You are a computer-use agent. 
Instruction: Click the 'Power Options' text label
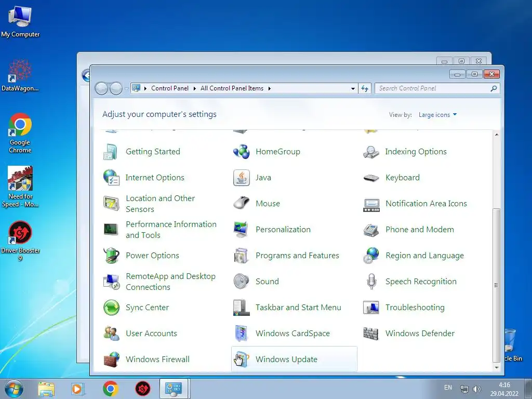point(152,256)
